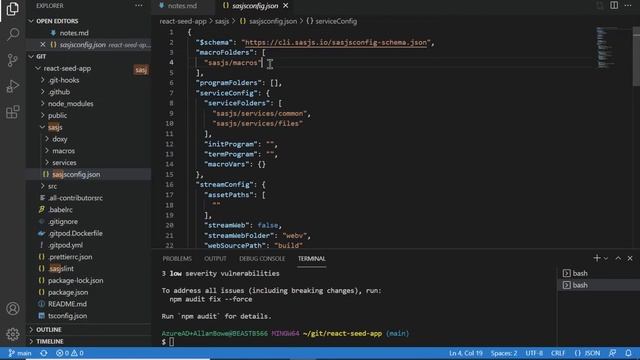Select the first bash terminal
640x360 pixels.
[x=598, y=273]
